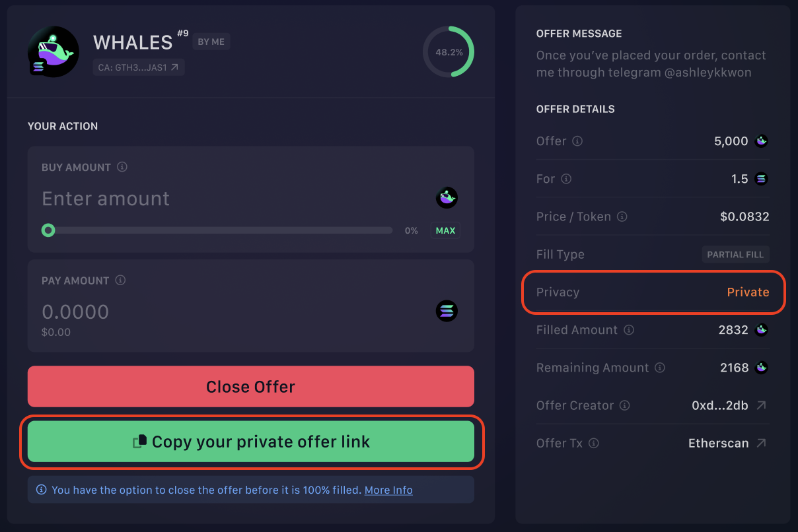Click the Filled Amount info icon
The height and width of the screenshot is (532, 798).
tap(629, 329)
